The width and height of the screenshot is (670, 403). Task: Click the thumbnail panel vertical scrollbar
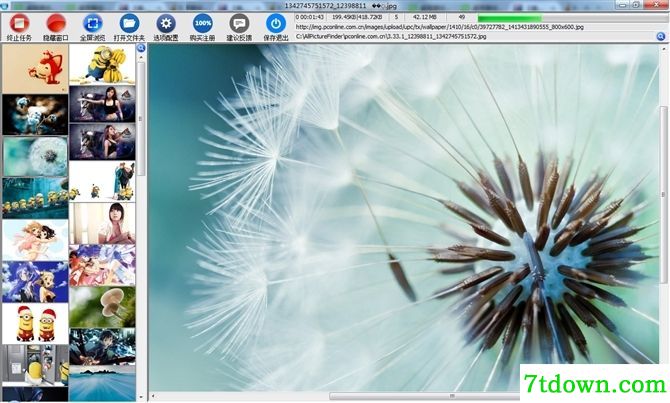click(x=141, y=118)
